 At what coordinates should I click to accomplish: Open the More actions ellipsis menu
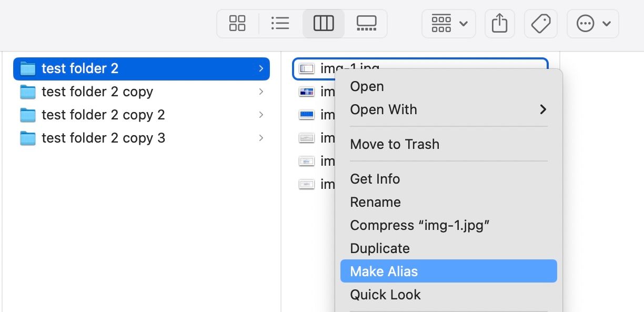(x=592, y=23)
